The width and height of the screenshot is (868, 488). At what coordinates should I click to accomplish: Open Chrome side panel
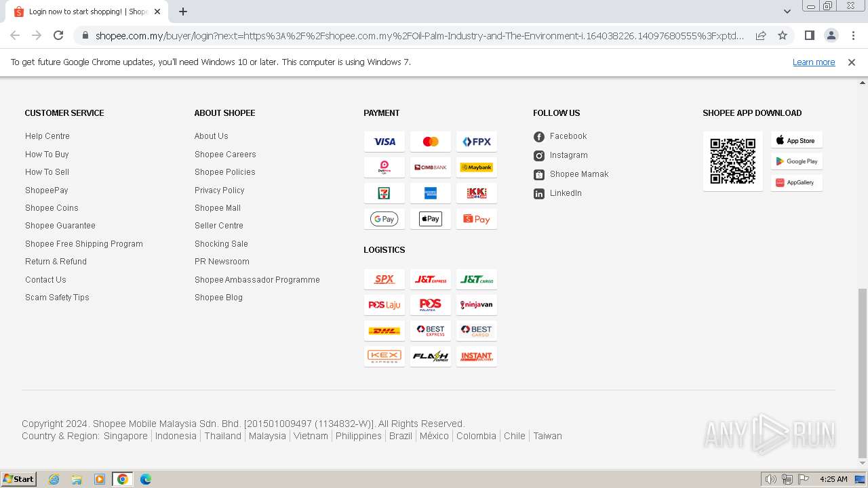[809, 35]
